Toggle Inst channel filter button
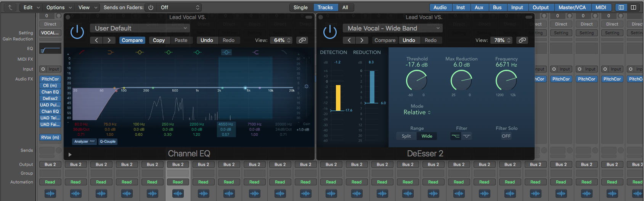This screenshot has height=201, width=644. coord(461,7)
